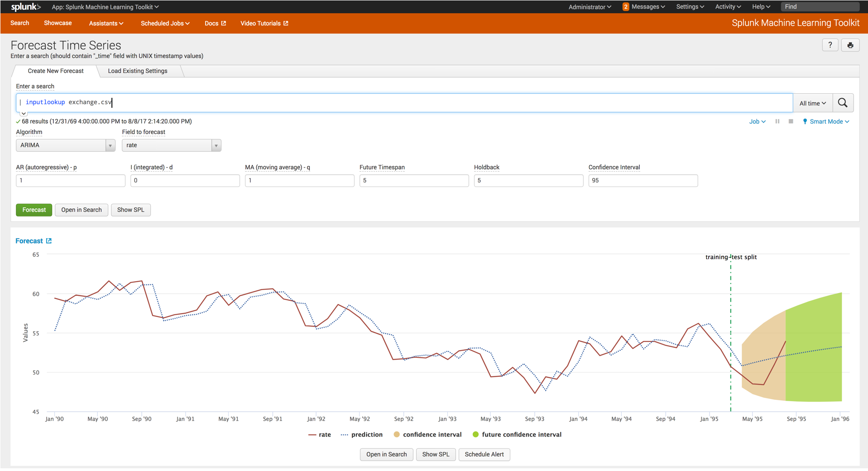Viewport: 868px width, 471px height.
Task: Select Load Existing Settings tab
Action: pos(138,71)
